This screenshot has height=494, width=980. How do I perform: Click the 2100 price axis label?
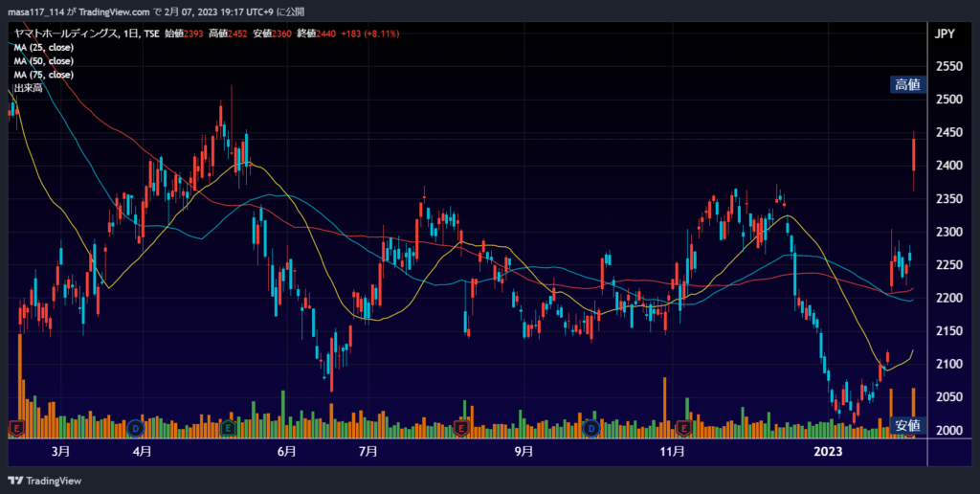click(949, 364)
